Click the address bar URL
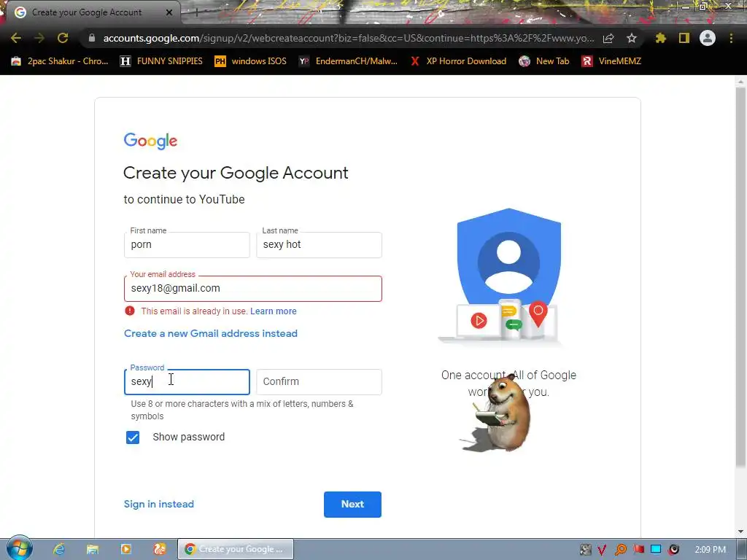The width and height of the screenshot is (747, 560). (x=348, y=38)
